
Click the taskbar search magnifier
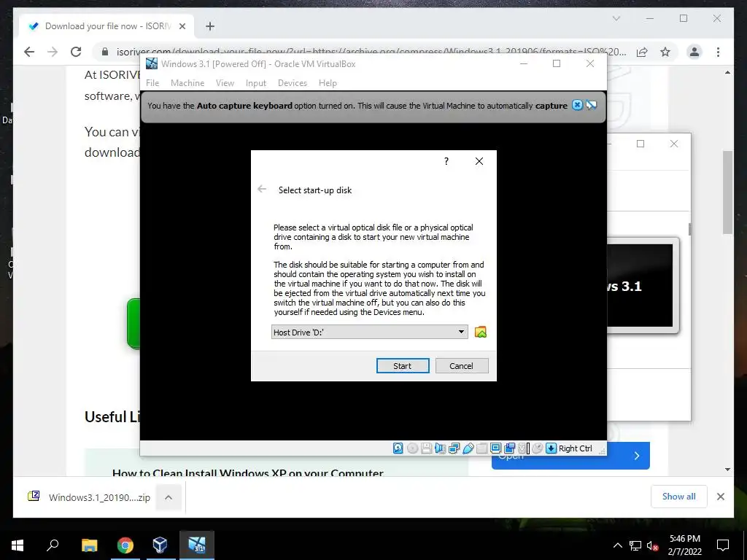(x=53, y=545)
